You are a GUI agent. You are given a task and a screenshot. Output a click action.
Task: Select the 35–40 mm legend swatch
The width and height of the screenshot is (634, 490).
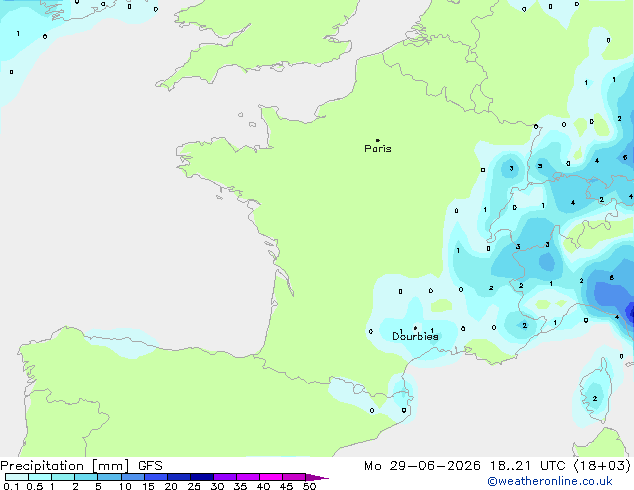click(x=247, y=477)
